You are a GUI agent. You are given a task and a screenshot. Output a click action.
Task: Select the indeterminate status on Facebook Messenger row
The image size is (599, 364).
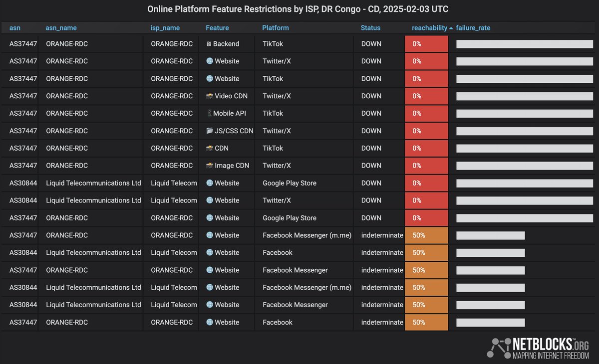pyautogui.click(x=382, y=270)
